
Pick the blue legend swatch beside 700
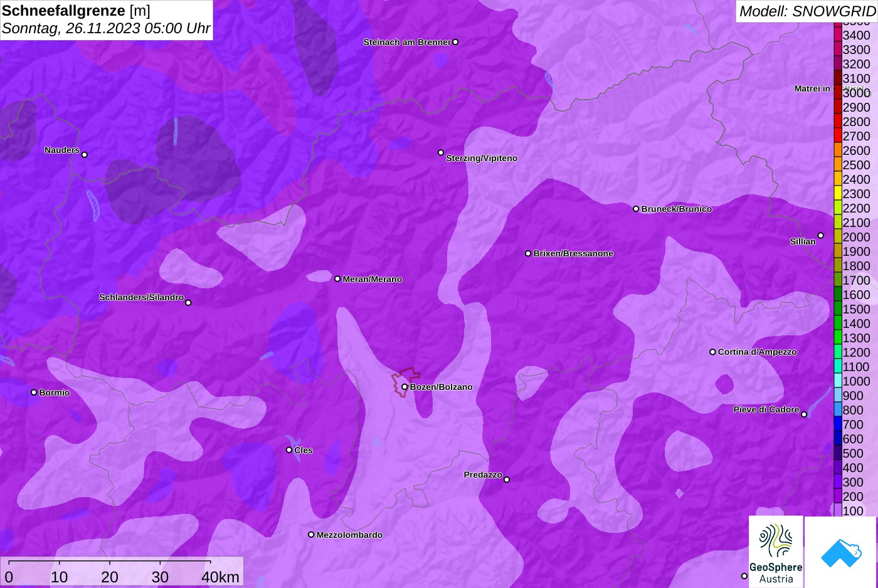click(837, 424)
